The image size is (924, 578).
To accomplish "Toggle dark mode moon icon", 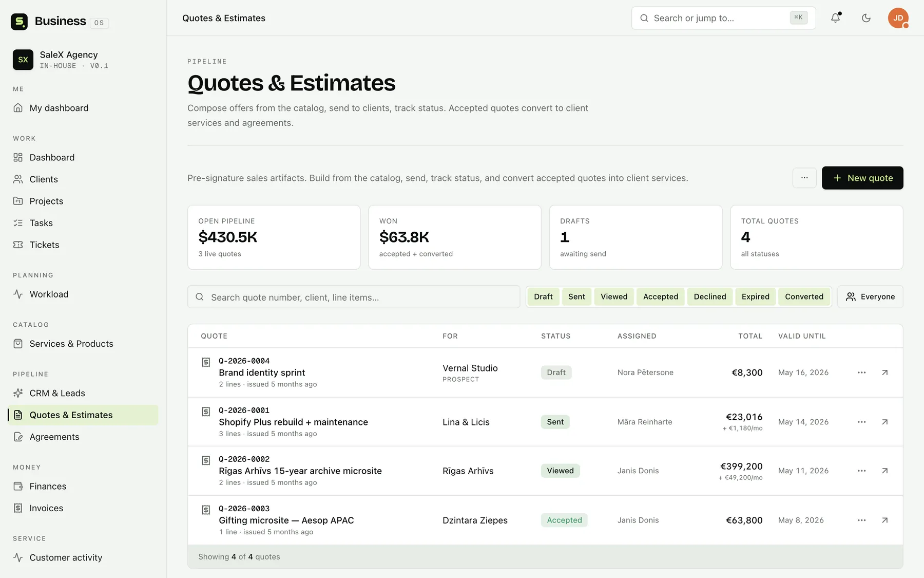I will 866,18.
